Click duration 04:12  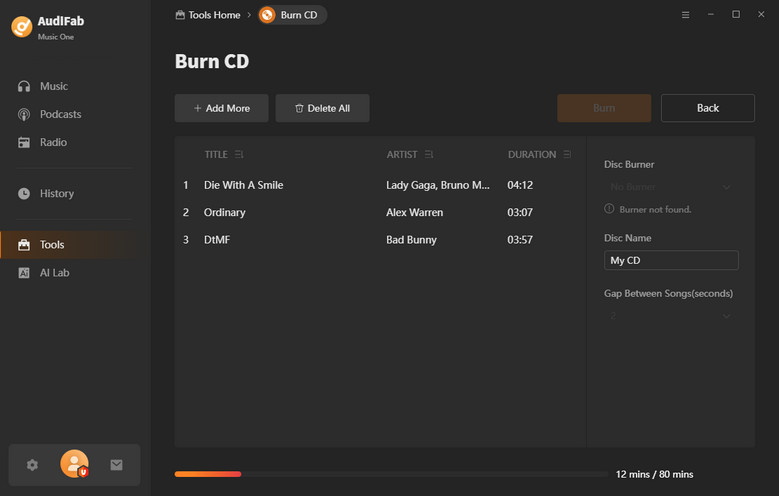[x=520, y=185]
